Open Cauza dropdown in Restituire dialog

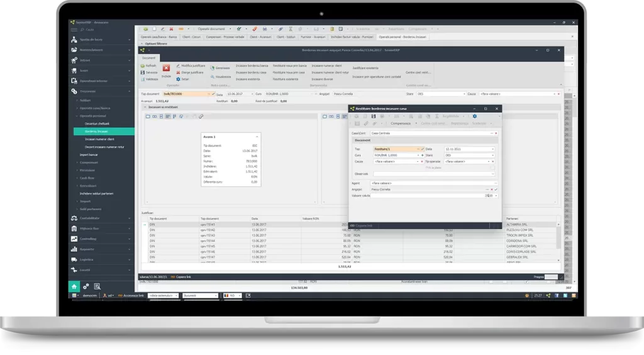(418, 162)
